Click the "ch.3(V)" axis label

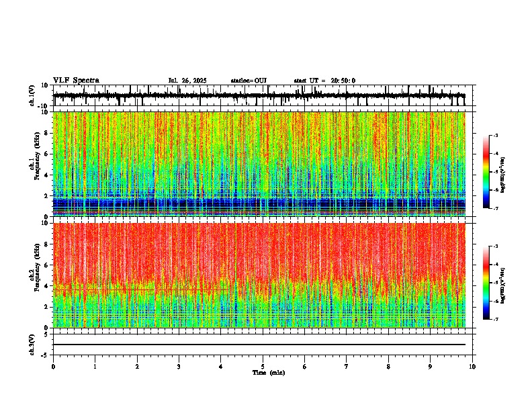click(32, 345)
